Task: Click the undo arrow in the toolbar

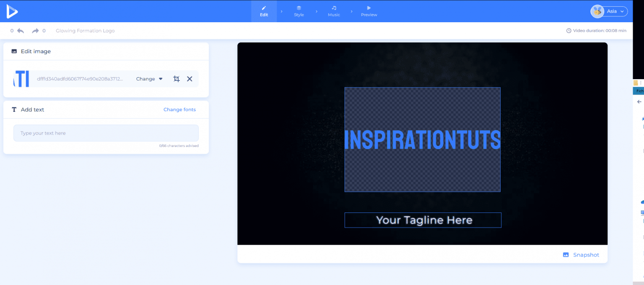Action: (x=19, y=30)
